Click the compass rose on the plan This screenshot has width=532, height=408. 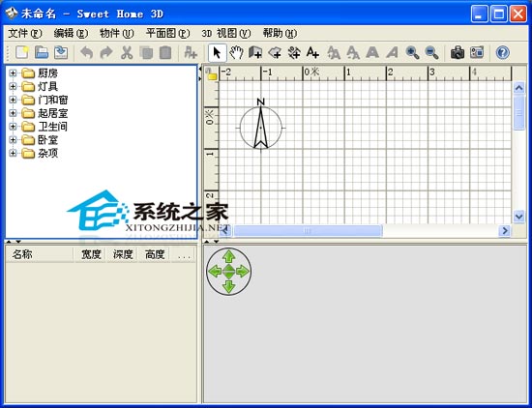260,126
